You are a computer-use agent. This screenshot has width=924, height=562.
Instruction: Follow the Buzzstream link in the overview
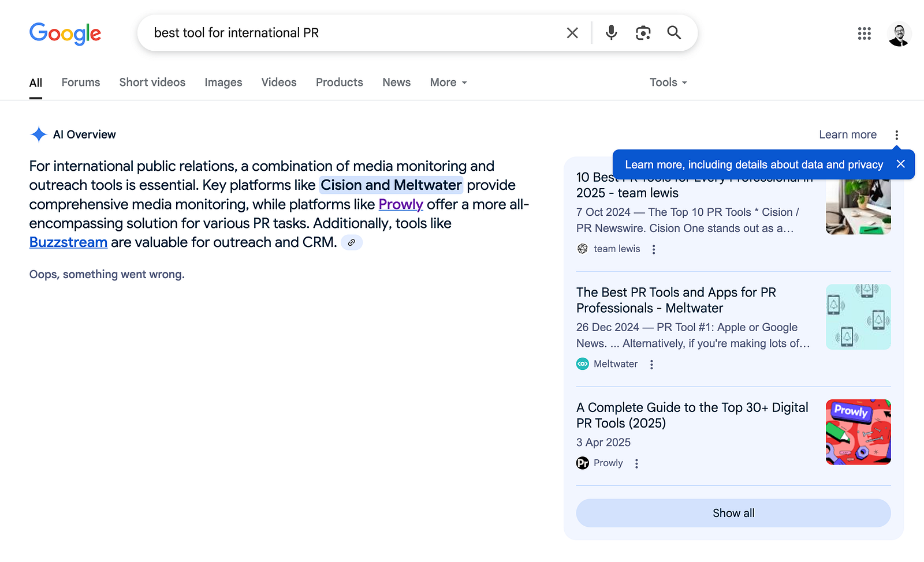click(68, 242)
